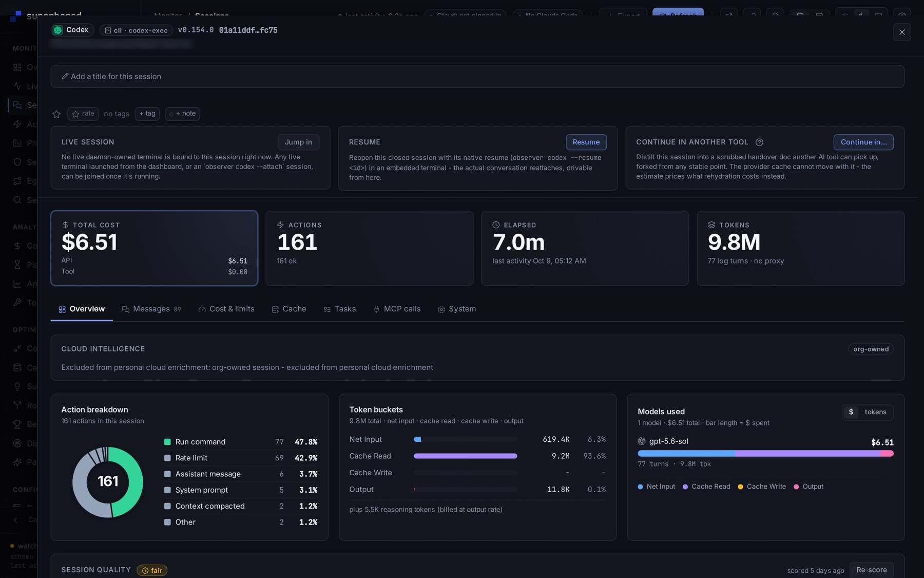Click the Add a title for this session field

point(477,77)
